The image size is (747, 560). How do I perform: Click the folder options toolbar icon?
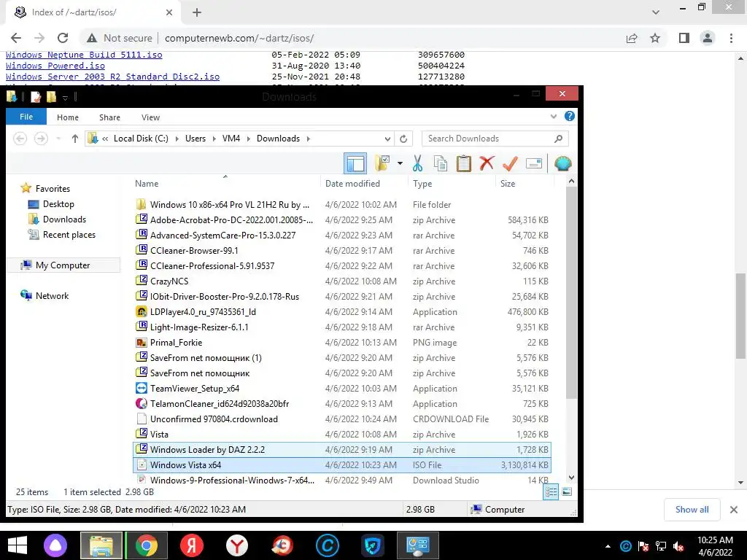click(x=382, y=164)
